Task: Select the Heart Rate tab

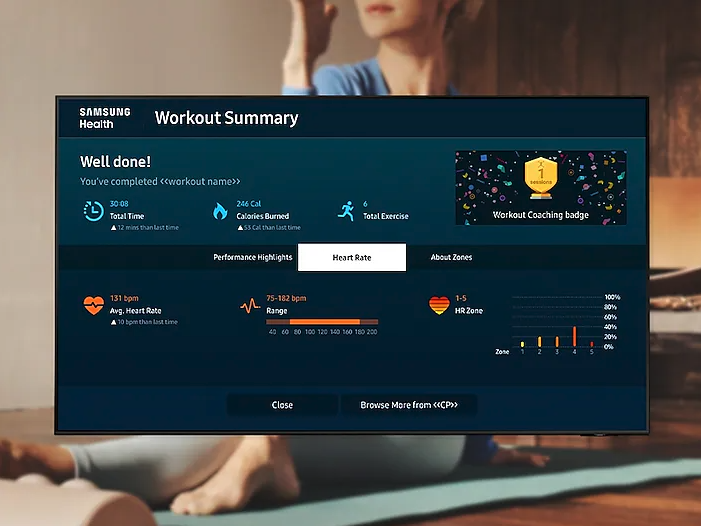Action: point(352,257)
